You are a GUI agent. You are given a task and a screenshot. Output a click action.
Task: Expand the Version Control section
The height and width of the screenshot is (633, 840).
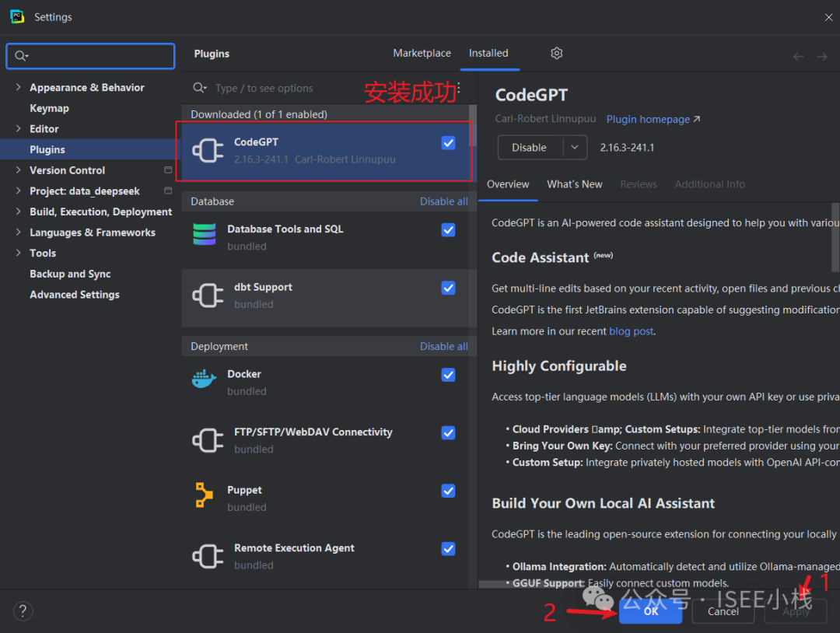coord(18,170)
